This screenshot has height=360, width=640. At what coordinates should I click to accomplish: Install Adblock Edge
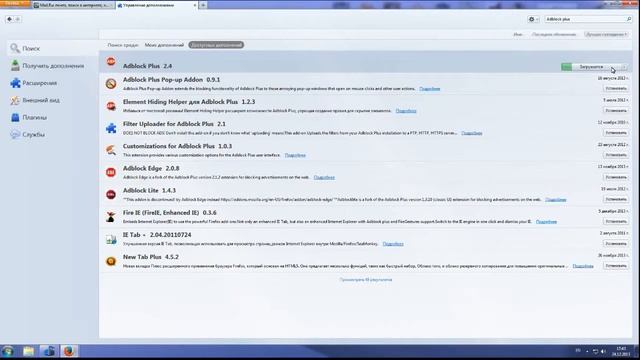616,177
